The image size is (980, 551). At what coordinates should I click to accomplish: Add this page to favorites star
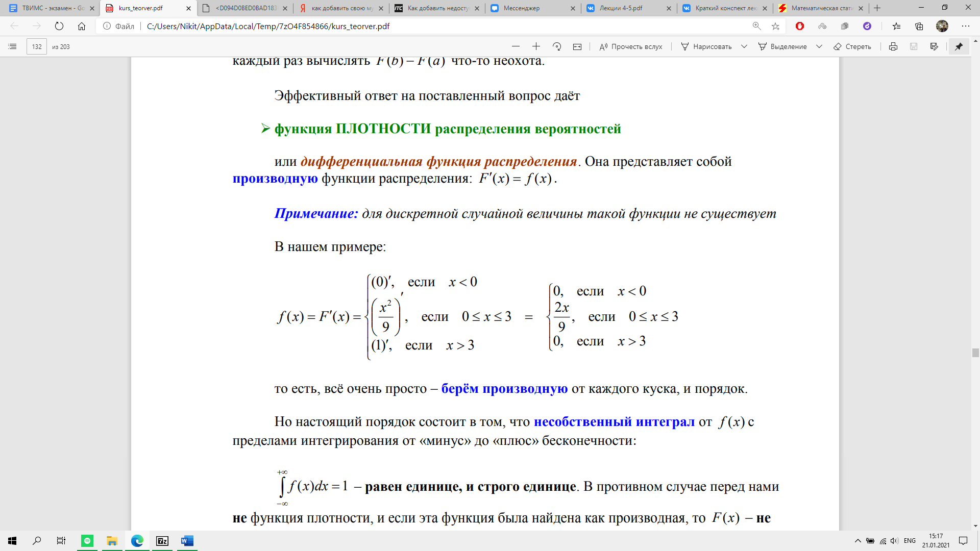pos(775,26)
